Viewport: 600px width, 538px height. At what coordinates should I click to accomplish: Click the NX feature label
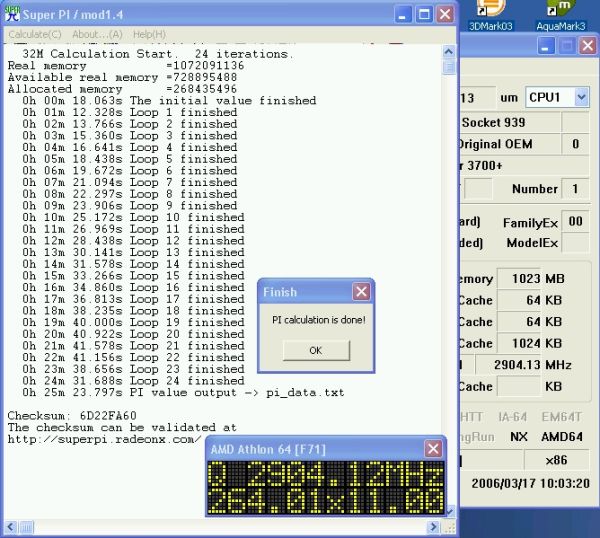tap(519, 437)
